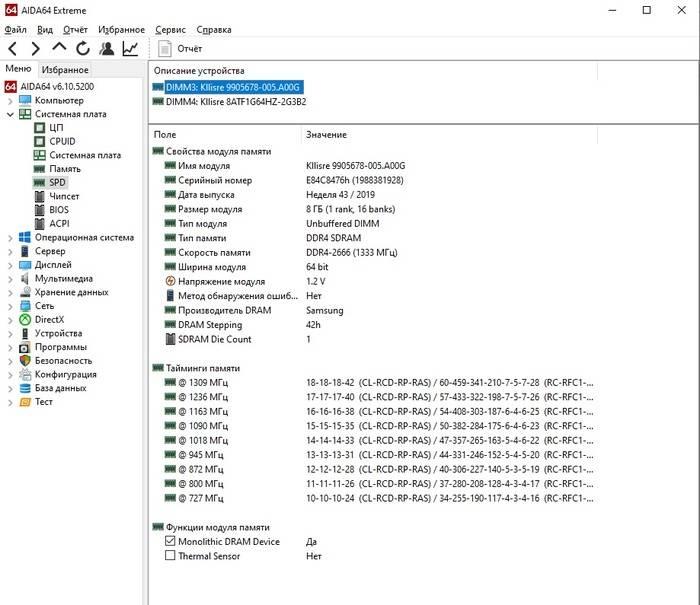The width and height of the screenshot is (700, 605).
Task: Click the Поле column header
Action: [x=225, y=134]
